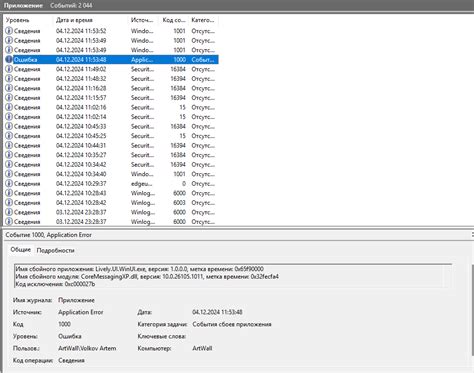Select the Winlog... event at 10:28:42
The width and height of the screenshot is (474, 373).
111,203
